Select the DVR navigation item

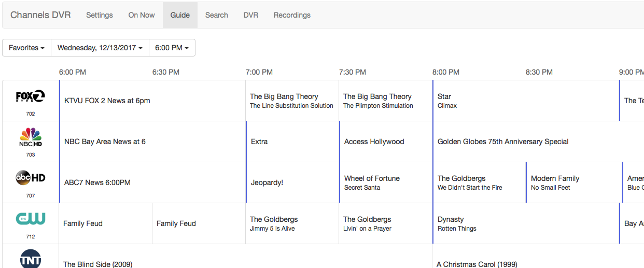pos(250,15)
